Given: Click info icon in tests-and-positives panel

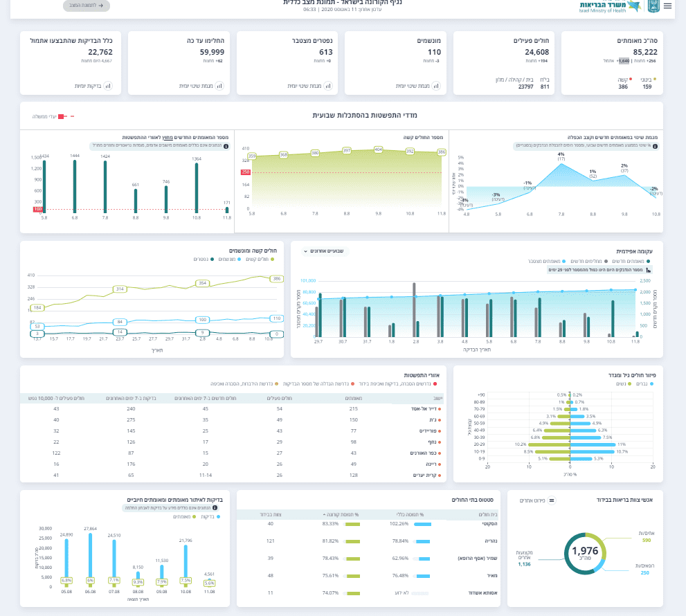Looking at the screenshot, I should [215, 508].
